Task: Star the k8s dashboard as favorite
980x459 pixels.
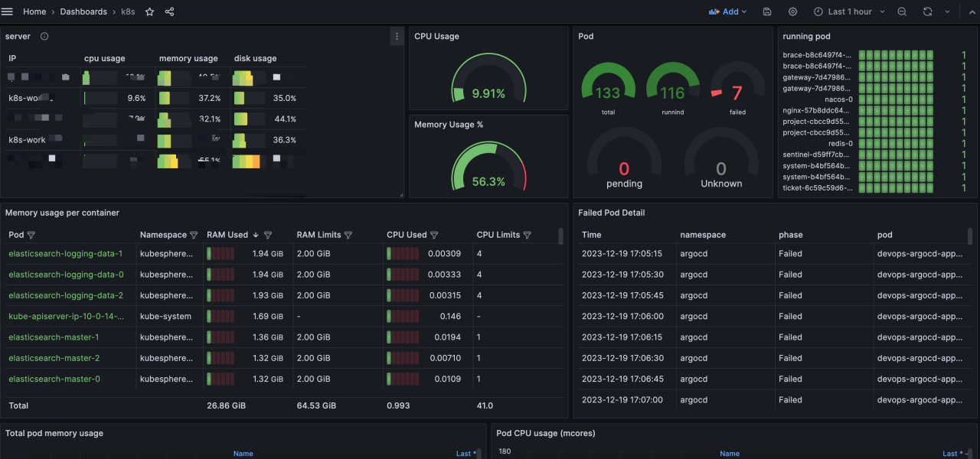Action: pos(149,11)
